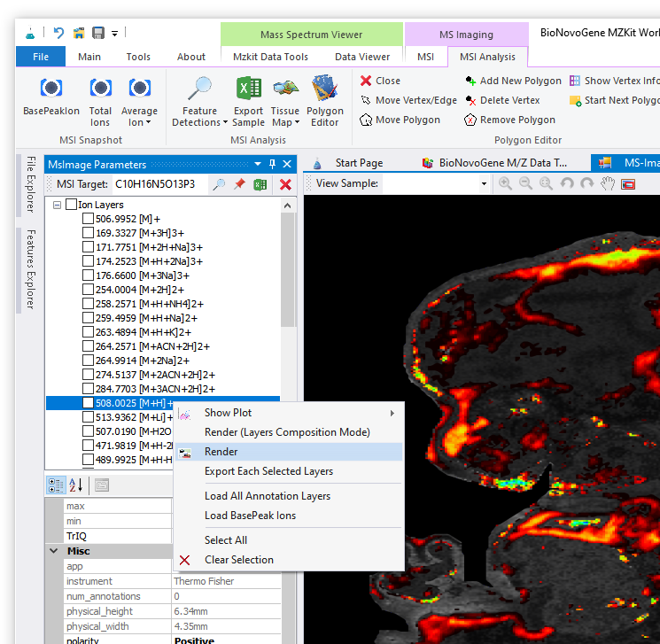Click the search icon next to MSI Target
Image resolution: width=660 pixels, height=644 pixels.
[x=218, y=184]
